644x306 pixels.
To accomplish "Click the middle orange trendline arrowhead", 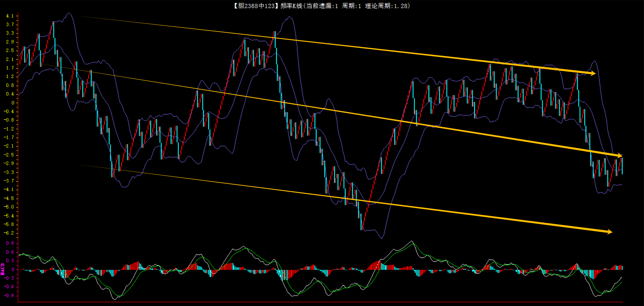I will click(620, 156).
